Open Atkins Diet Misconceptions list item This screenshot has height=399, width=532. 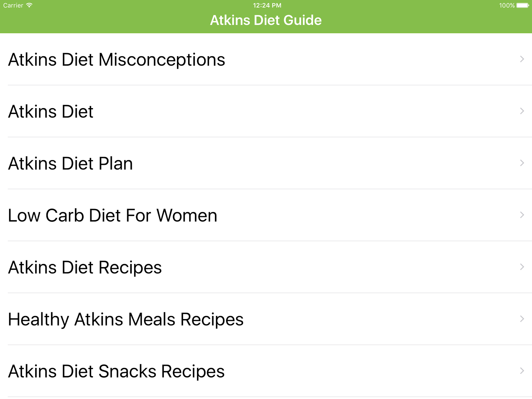click(x=117, y=59)
